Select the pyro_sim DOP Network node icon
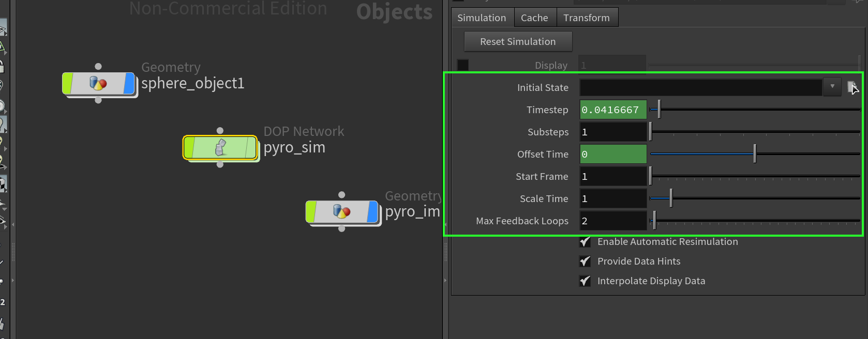This screenshot has width=868, height=339. [x=220, y=148]
